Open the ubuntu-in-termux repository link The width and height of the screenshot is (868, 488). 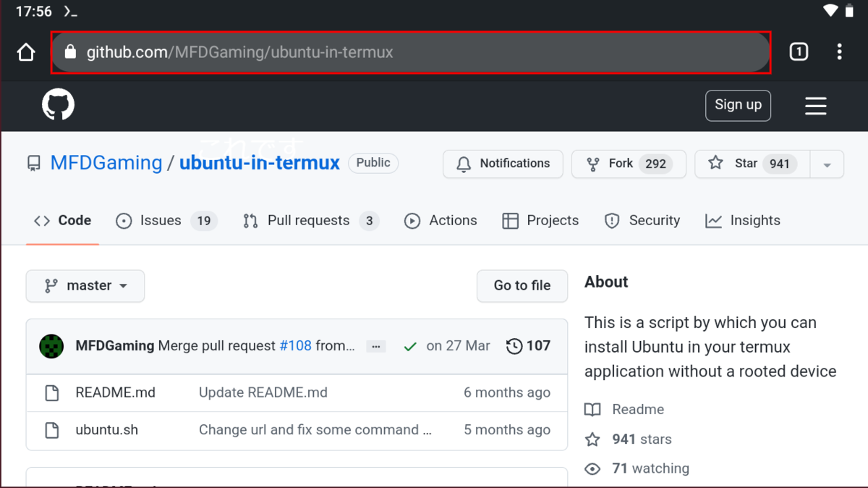(260, 163)
